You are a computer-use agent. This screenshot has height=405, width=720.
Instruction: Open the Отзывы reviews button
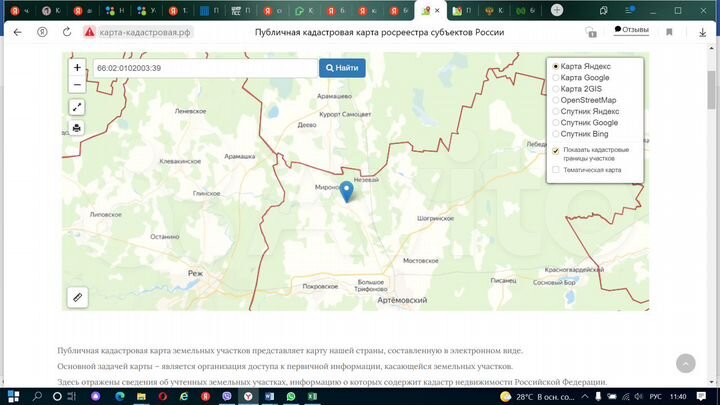631,30
